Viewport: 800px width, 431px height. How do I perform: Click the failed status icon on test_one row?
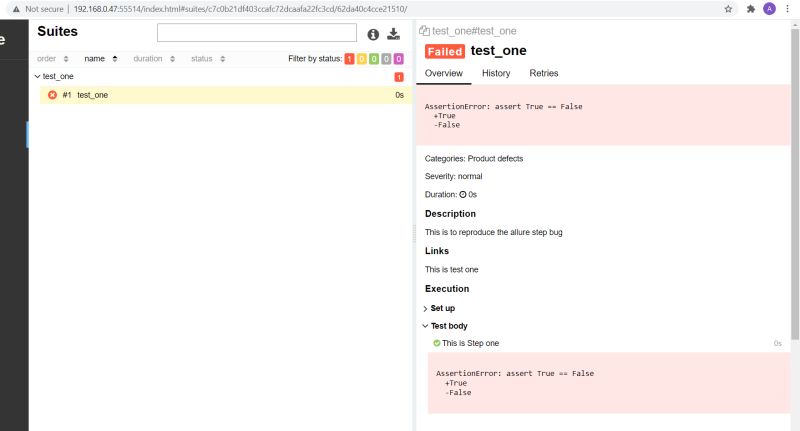click(52, 95)
